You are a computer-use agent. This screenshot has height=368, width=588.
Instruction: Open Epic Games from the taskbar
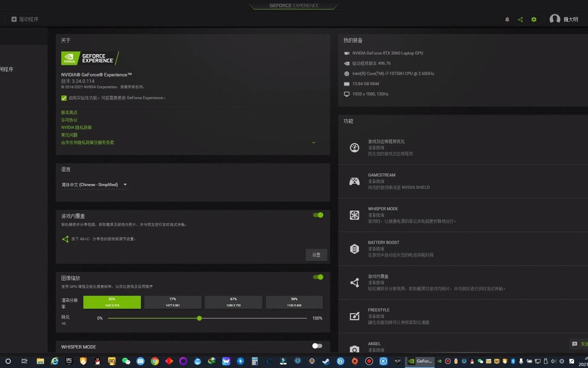tap(69, 361)
